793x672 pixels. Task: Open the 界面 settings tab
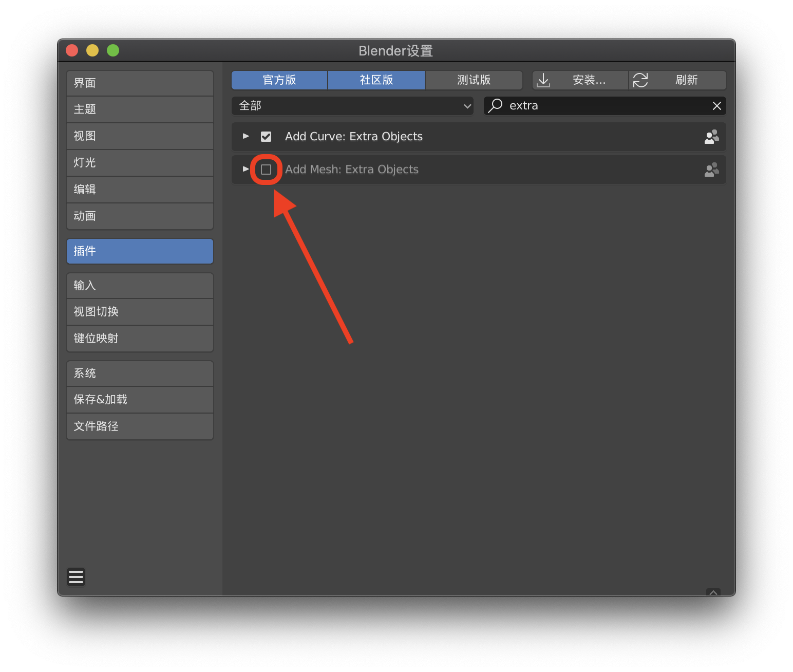140,83
